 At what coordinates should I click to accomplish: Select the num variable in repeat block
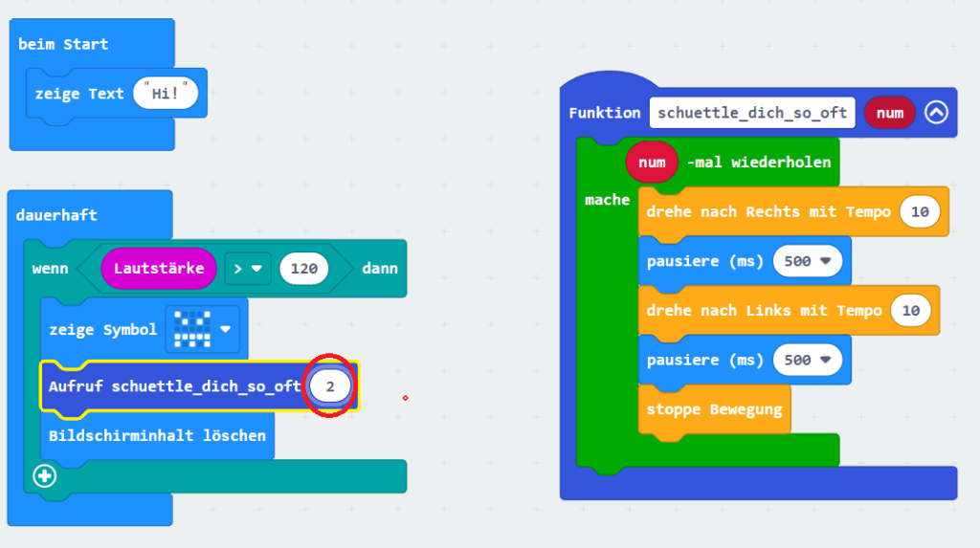tap(652, 163)
